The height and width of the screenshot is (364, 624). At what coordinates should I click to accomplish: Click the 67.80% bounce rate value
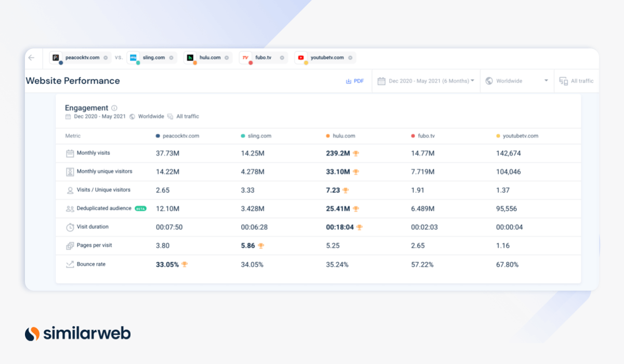pyautogui.click(x=507, y=264)
